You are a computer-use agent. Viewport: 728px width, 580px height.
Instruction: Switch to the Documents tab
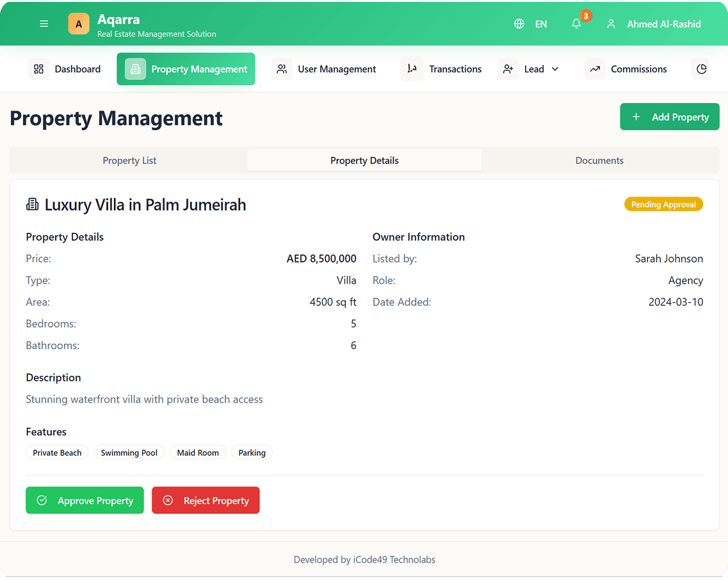click(x=599, y=160)
